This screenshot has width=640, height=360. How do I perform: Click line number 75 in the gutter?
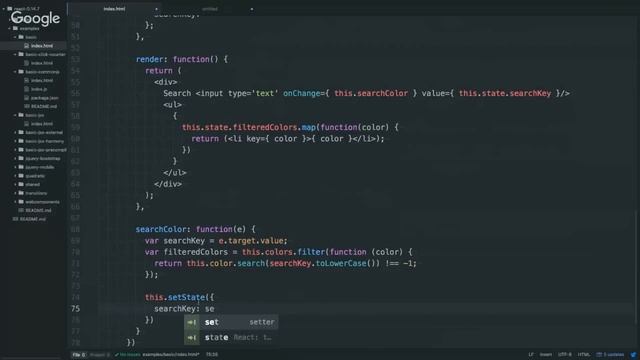tap(76, 309)
